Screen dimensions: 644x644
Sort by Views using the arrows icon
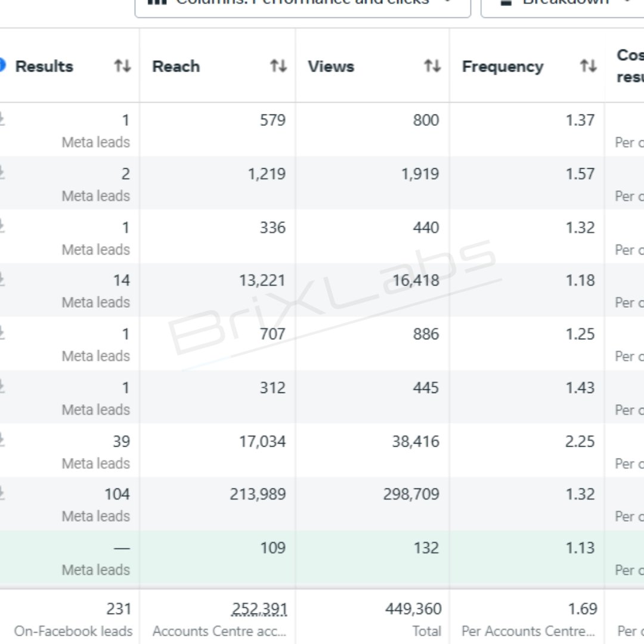(x=432, y=66)
